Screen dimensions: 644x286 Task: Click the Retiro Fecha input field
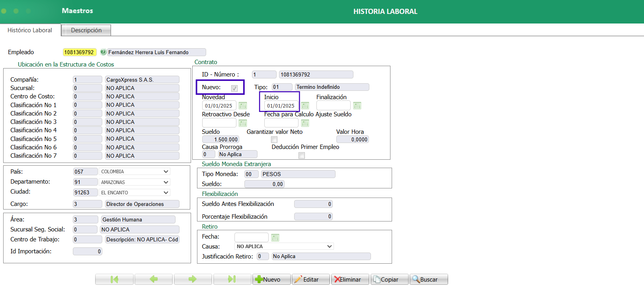point(252,238)
